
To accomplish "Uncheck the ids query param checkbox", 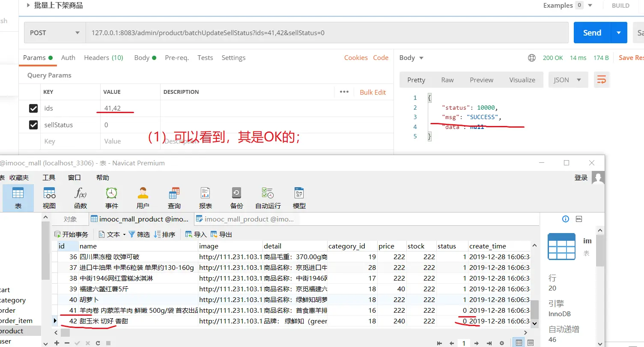I will pos(33,108).
